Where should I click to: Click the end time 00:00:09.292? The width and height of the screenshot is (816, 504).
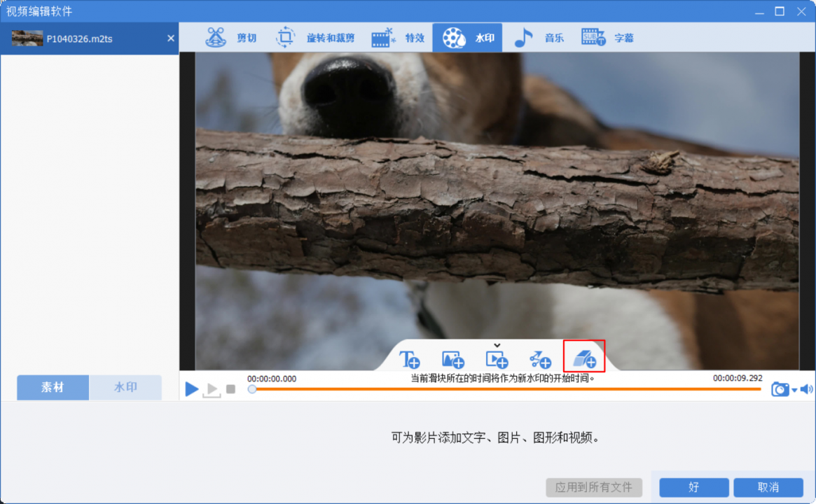point(738,379)
